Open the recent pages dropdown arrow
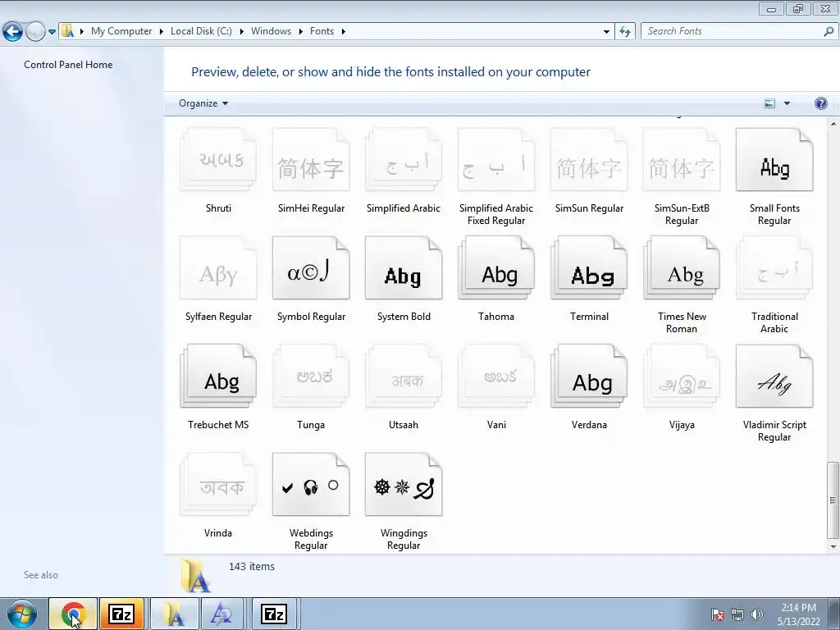The width and height of the screenshot is (840, 630). [52, 32]
